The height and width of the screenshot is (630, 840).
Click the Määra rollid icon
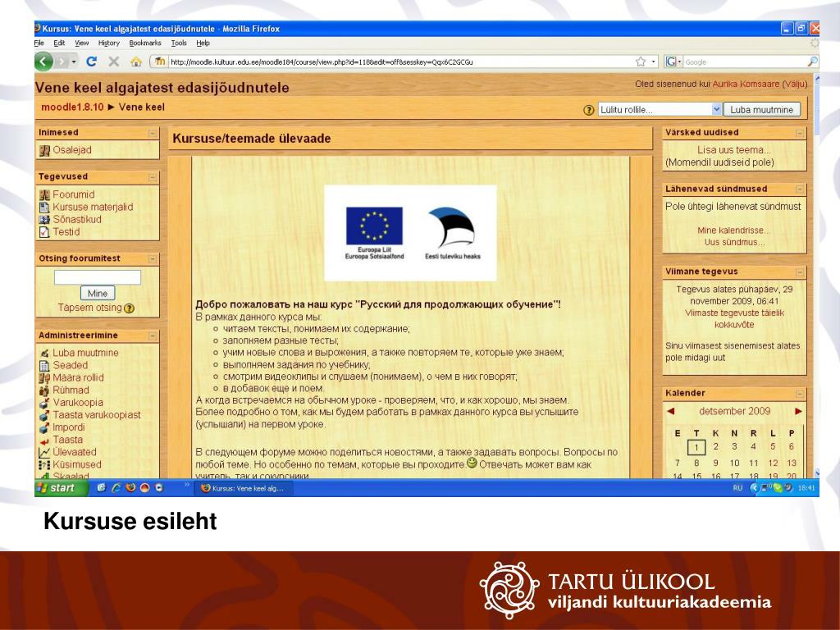coord(44,378)
